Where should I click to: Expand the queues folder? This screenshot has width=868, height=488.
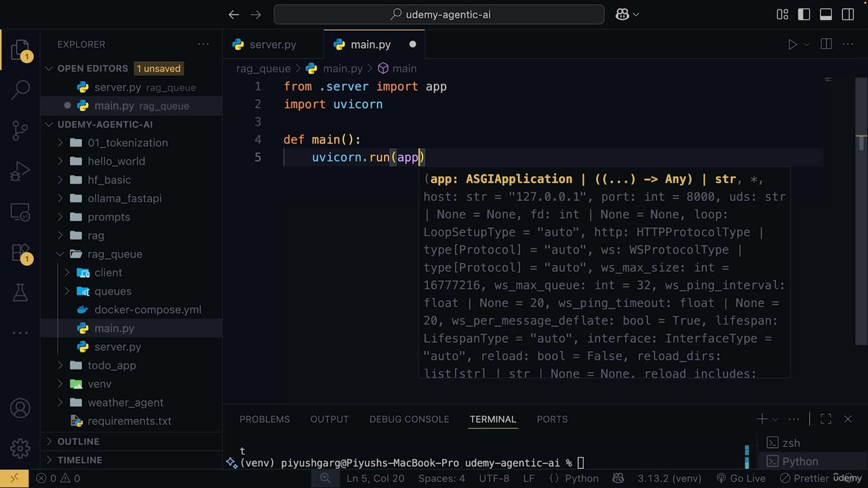(x=113, y=291)
